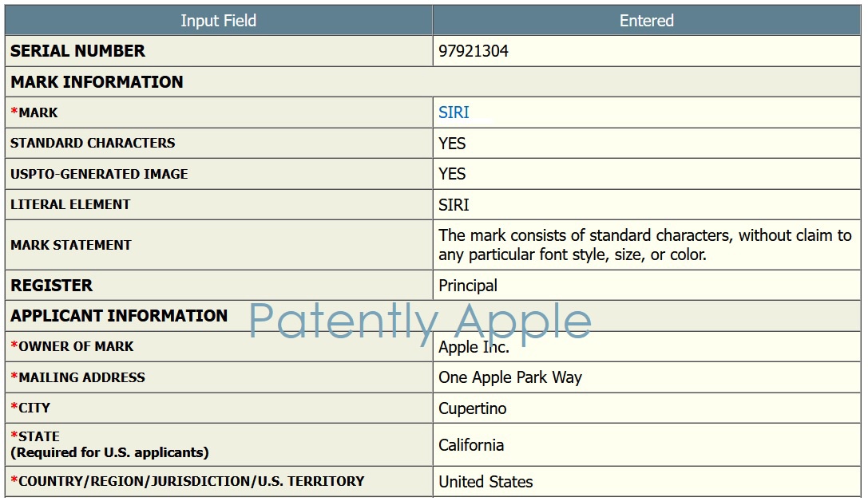Click the Principal register value
The image size is (868, 501).
click(468, 286)
